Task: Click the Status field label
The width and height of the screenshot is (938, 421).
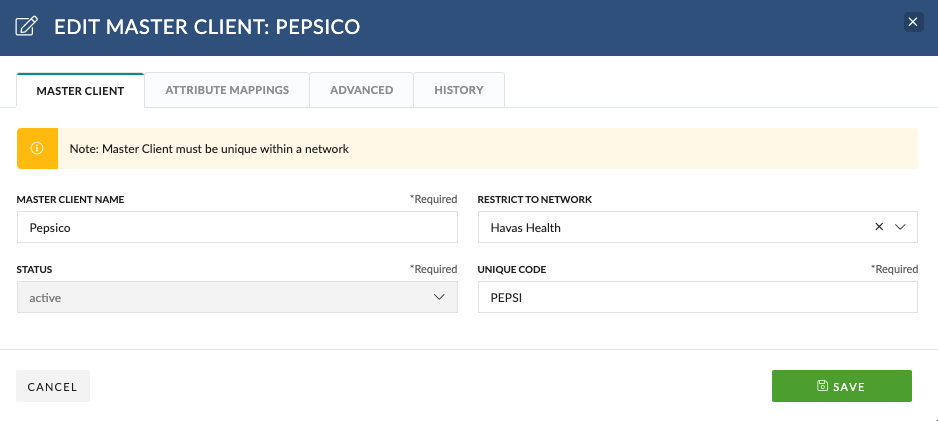Action: click(34, 270)
